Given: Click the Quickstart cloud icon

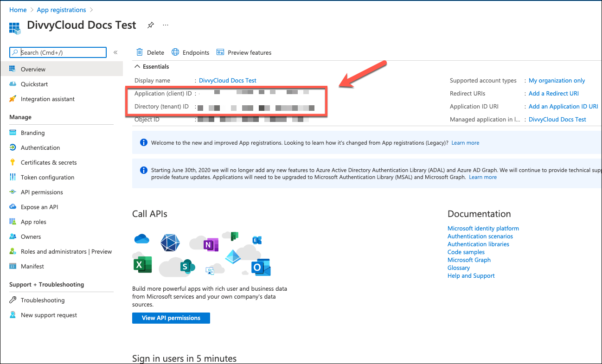Looking at the screenshot, I should [x=13, y=84].
